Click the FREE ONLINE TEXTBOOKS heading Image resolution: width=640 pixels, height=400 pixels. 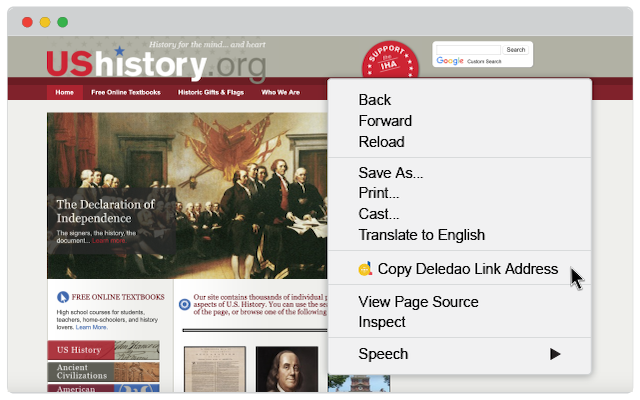point(118,297)
